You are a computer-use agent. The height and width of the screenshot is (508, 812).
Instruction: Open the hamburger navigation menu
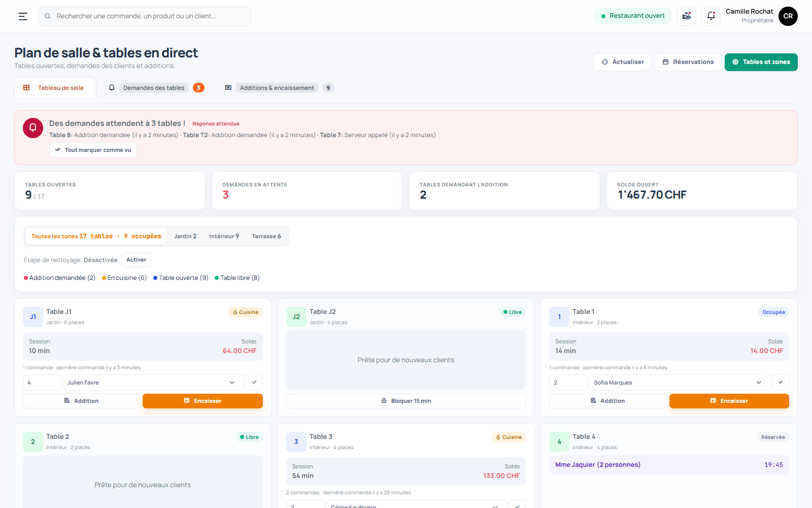23,16
